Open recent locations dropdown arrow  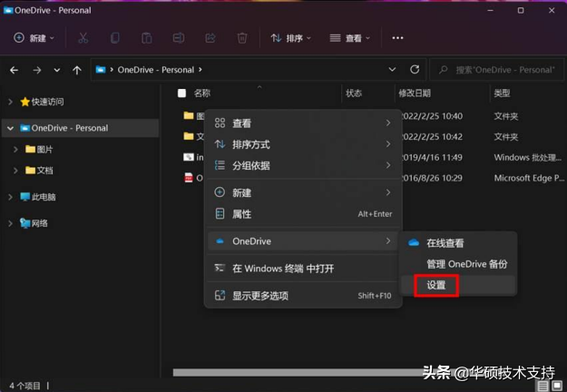[57, 70]
